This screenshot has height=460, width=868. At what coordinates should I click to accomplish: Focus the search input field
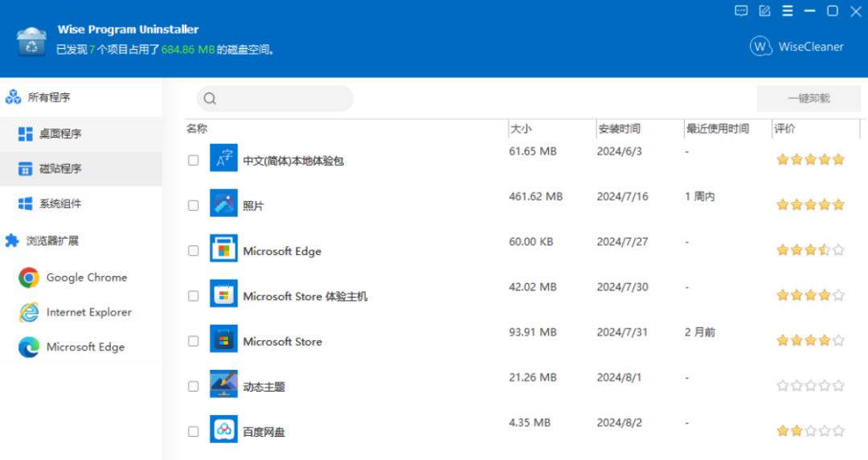(275, 98)
